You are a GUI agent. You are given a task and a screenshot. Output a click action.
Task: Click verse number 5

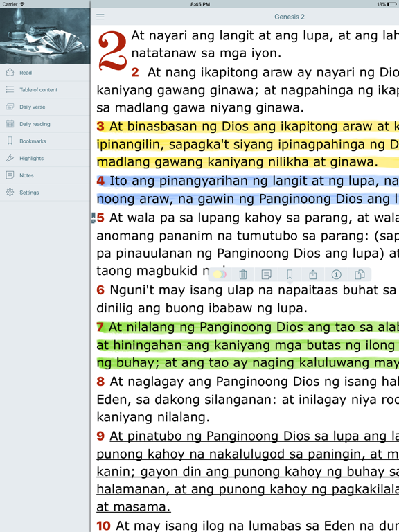[100, 218]
